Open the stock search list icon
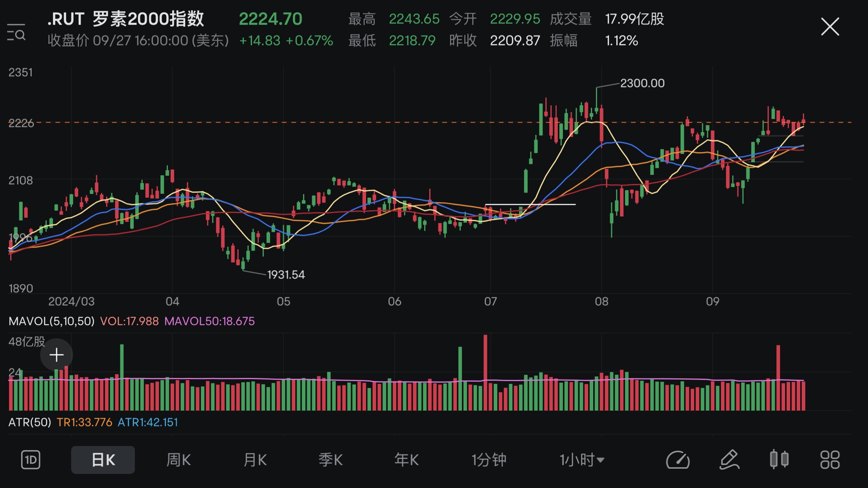868x488 pixels. 16,32
